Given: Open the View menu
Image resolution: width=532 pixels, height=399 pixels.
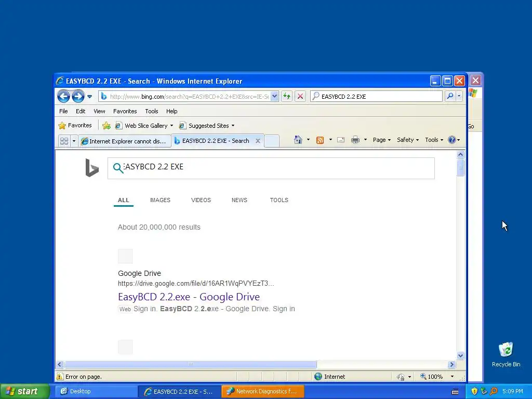Looking at the screenshot, I should point(99,111).
